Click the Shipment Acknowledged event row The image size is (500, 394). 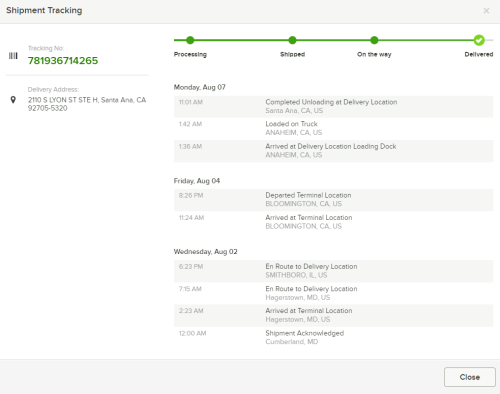333,337
